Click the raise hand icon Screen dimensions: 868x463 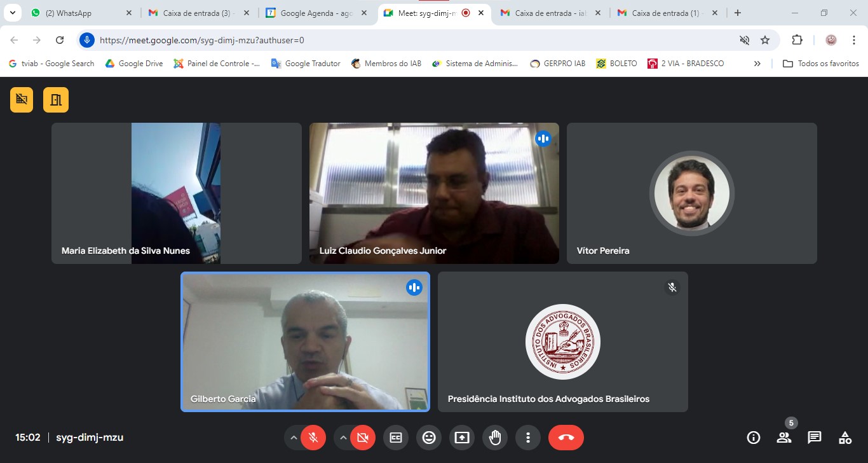[x=495, y=438]
